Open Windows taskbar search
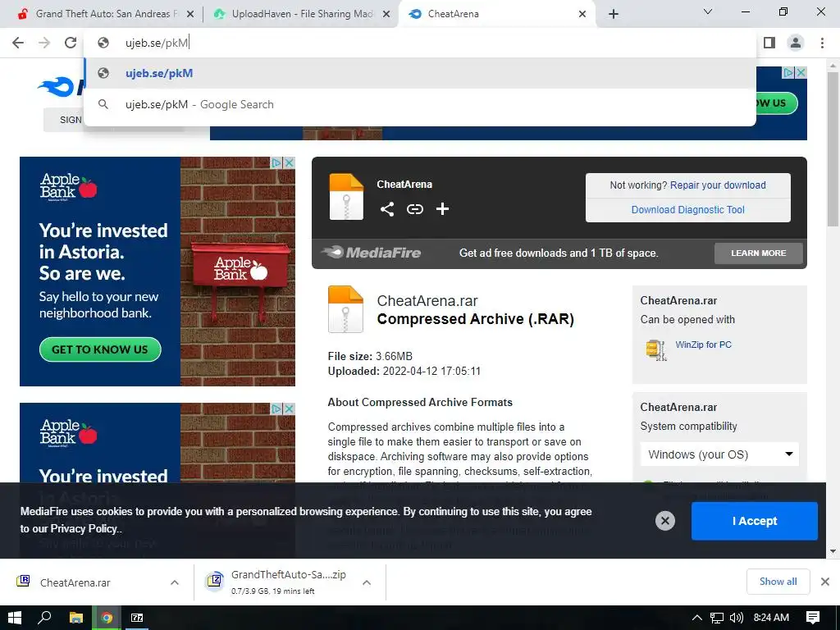The image size is (840, 630). 45,618
